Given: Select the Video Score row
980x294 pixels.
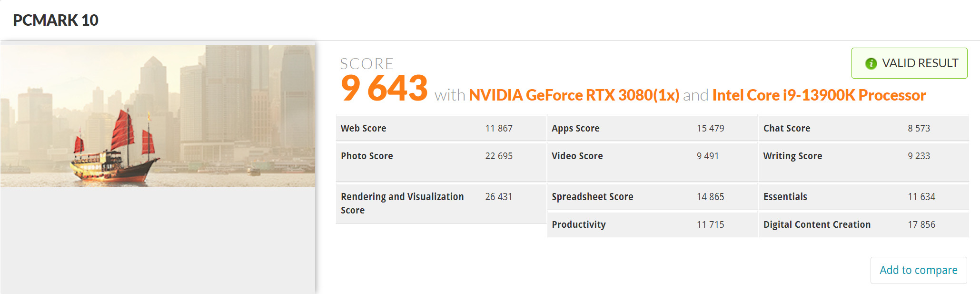Looking at the screenshot, I should (652, 156).
